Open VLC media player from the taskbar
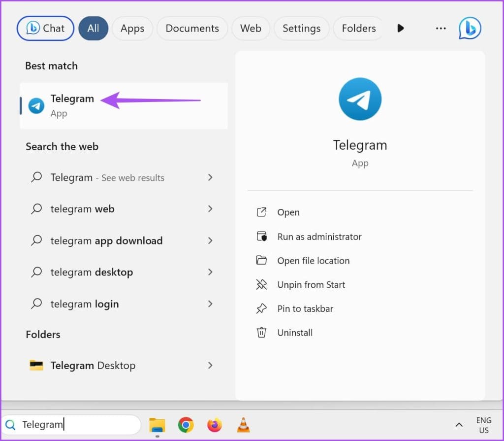 pos(243,425)
